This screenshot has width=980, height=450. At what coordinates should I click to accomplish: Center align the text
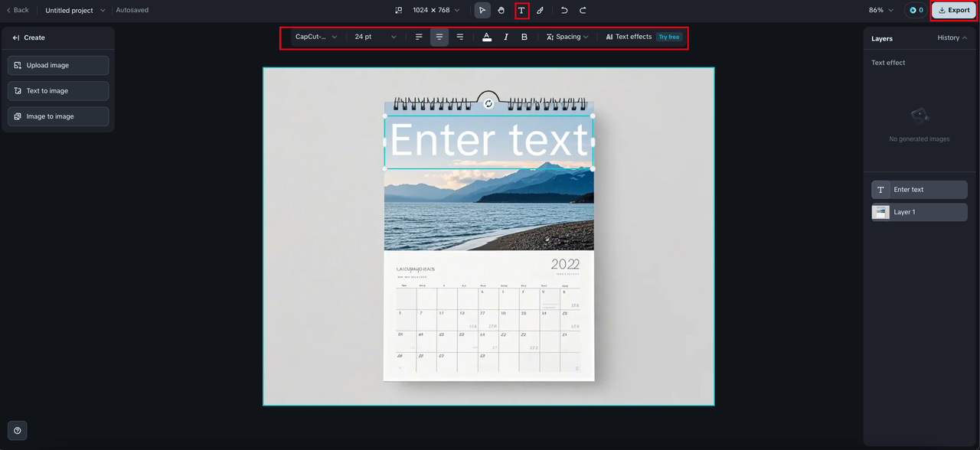(439, 37)
